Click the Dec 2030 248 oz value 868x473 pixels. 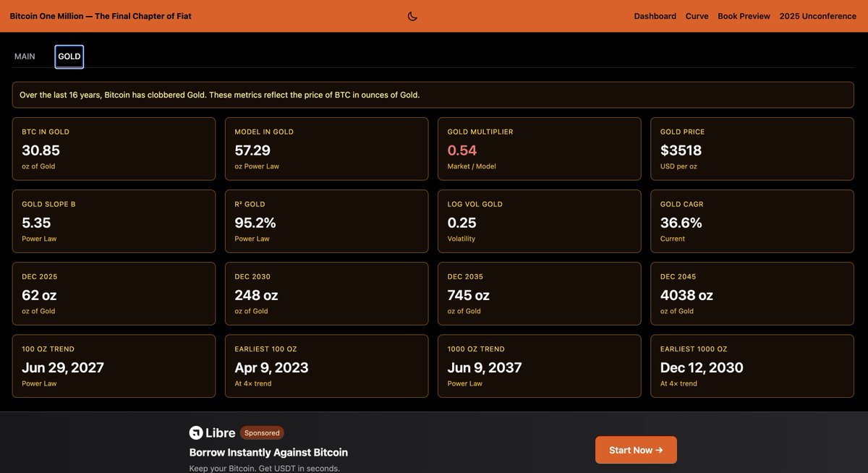pos(256,295)
